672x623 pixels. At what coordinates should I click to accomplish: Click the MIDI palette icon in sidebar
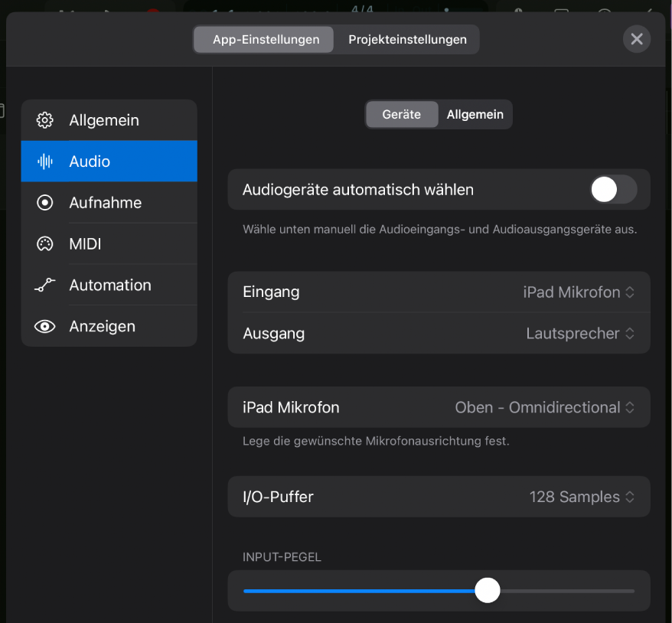(45, 244)
